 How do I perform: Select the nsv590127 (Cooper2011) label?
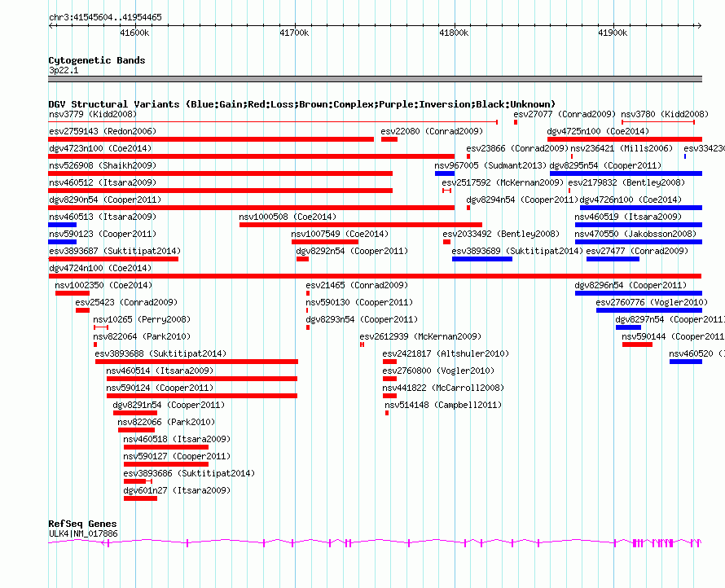coord(177,456)
